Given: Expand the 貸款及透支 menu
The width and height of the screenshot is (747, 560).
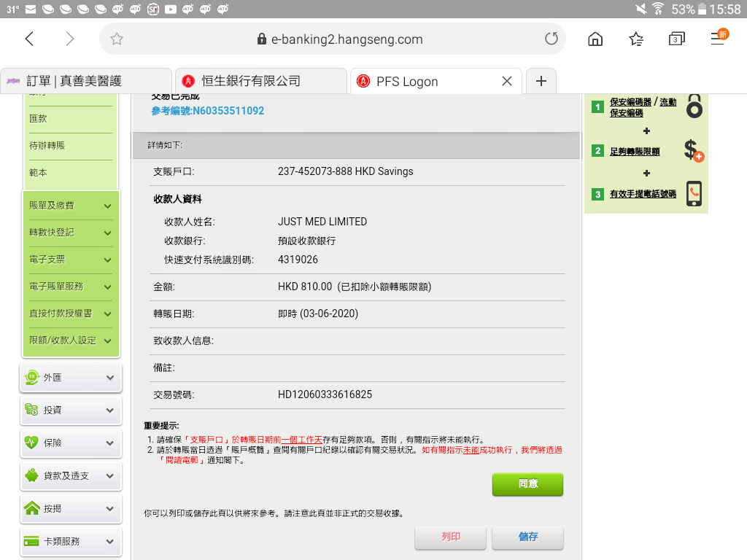Looking at the screenshot, I should [71, 476].
